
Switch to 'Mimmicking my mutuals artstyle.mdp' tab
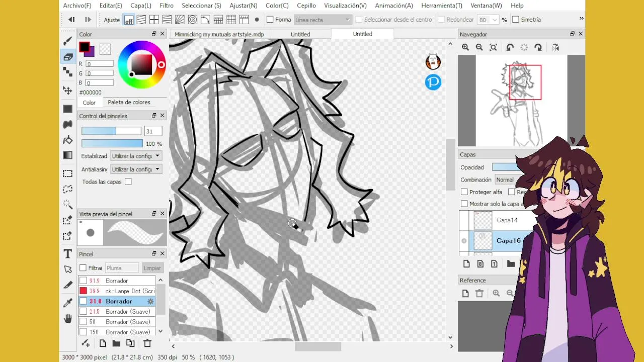tap(219, 34)
